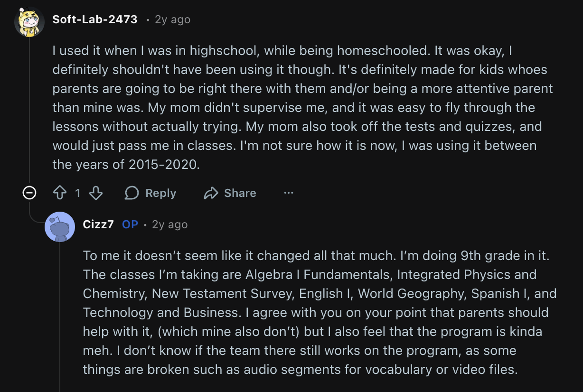
Task: Open Soft-Lab-2473's avatar image
Action: pos(29,21)
